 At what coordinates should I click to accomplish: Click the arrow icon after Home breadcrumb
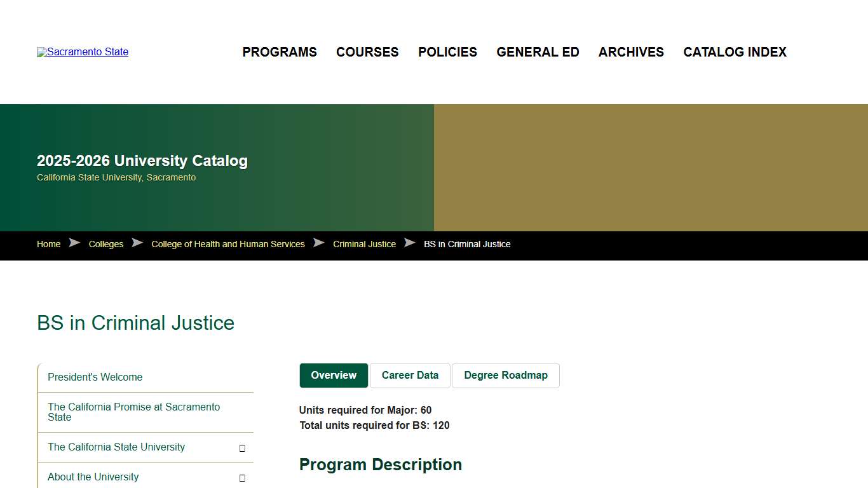[74, 243]
